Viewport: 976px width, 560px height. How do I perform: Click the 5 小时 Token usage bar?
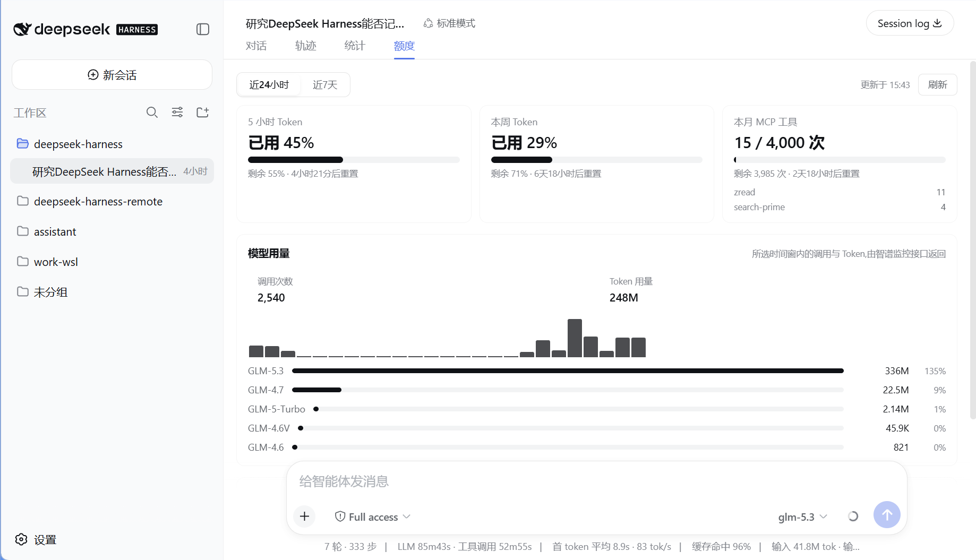(x=354, y=160)
